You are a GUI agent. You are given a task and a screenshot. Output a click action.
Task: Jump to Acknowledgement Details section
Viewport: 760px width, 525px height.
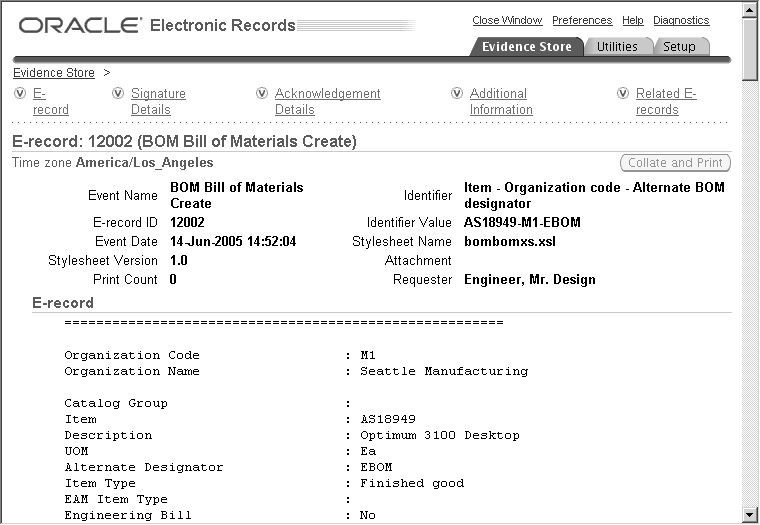coord(327,101)
